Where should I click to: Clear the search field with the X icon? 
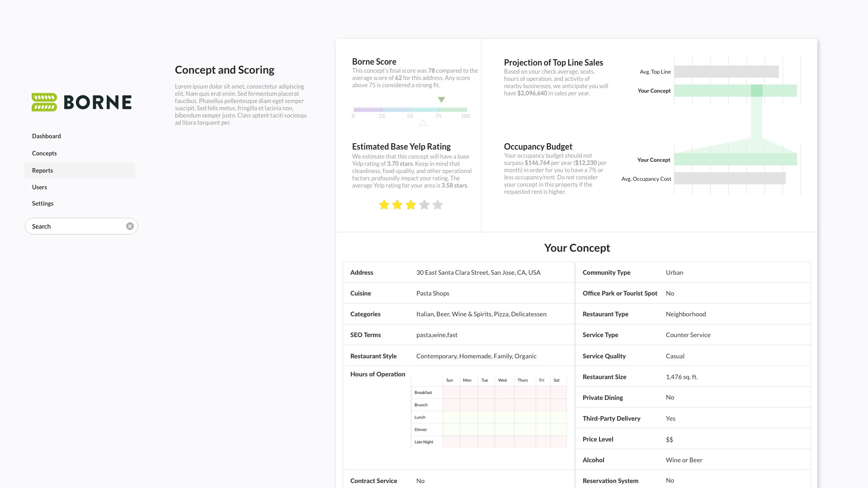tap(130, 226)
